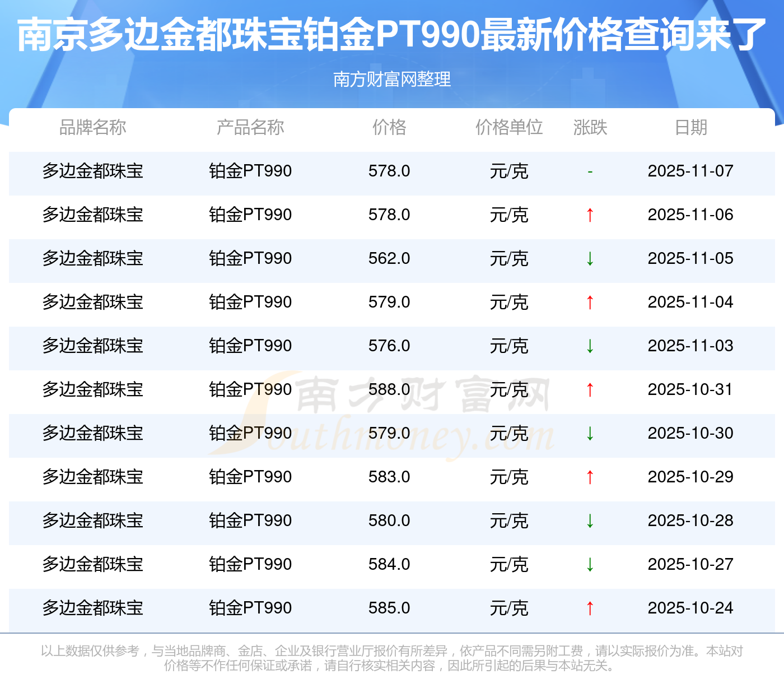784x674 pixels.
Task: Select the date 2025-10-27
Action: (690, 564)
